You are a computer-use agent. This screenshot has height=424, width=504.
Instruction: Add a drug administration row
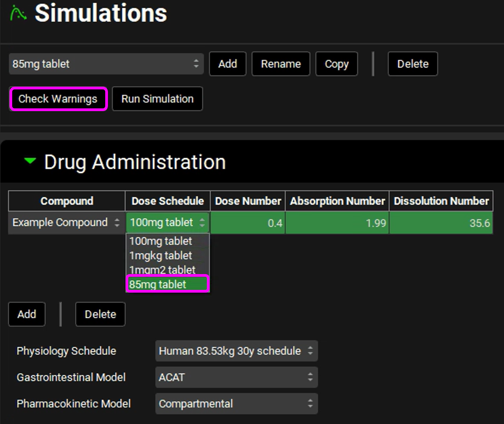pyautogui.click(x=27, y=314)
